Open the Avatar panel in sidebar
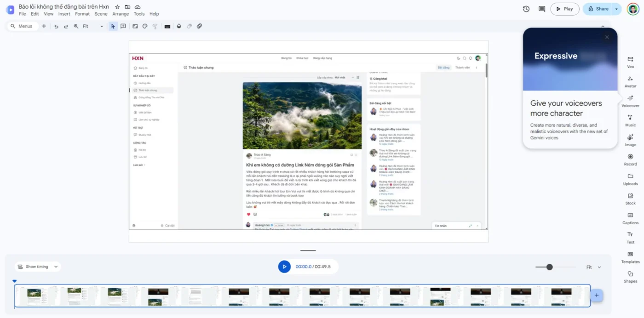 click(x=630, y=82)
